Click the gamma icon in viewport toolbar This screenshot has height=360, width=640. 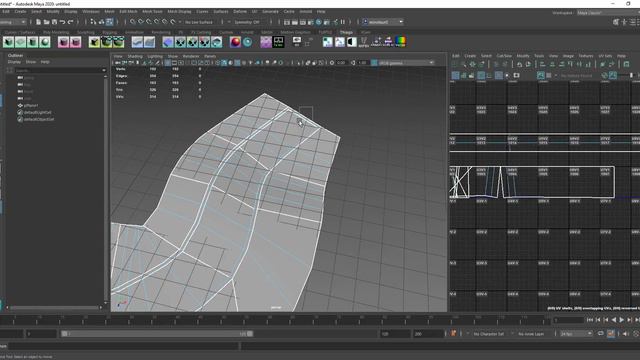[353, 63]
